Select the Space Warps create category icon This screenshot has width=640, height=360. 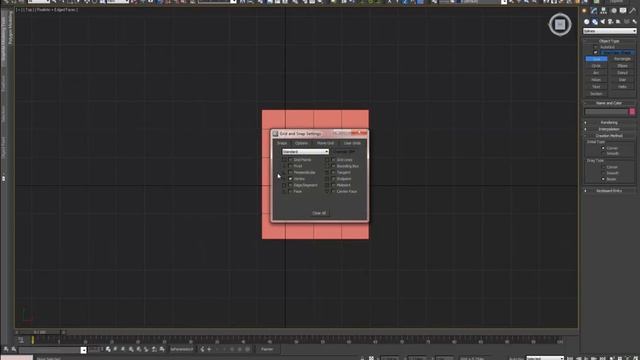tap(627, 22)
